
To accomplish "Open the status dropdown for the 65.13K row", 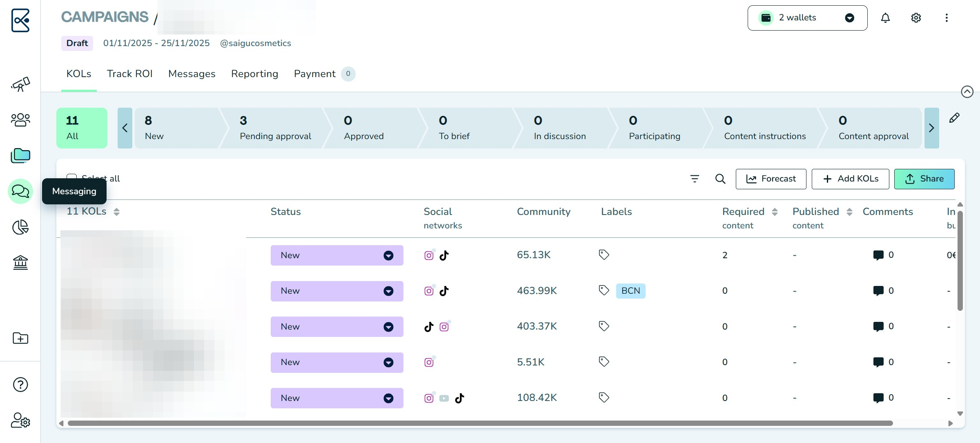I will pyautogui.click(x=337, y=255).
